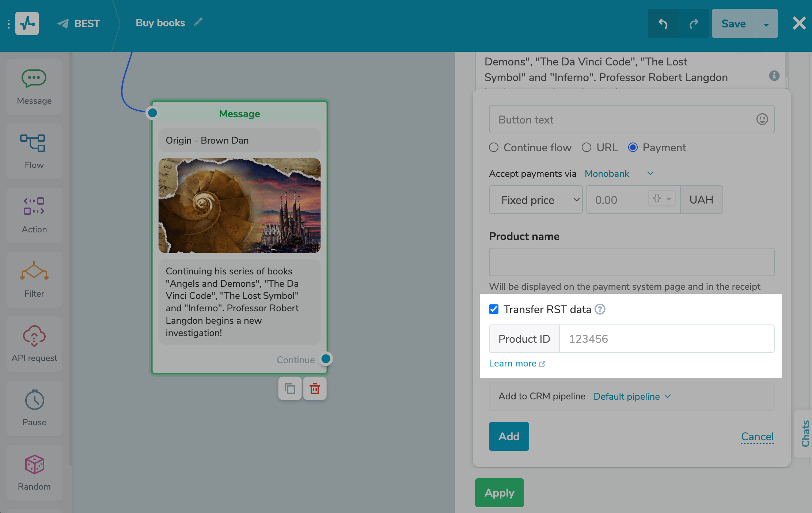The width and height of the screenshot is (812, 513).
Task: Duplicate the Message block with copy icon
Action: [x=290, y=388]
